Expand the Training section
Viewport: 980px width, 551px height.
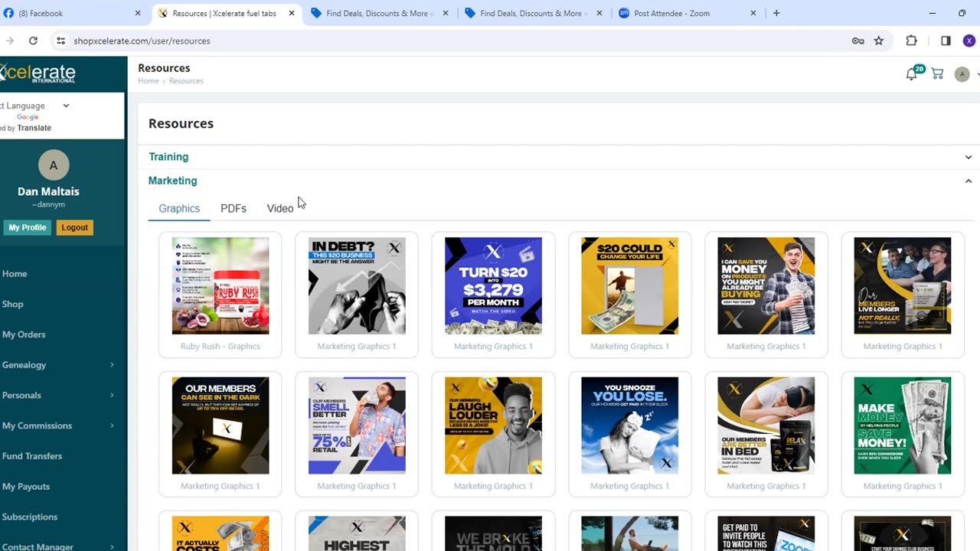coord(968,157)
